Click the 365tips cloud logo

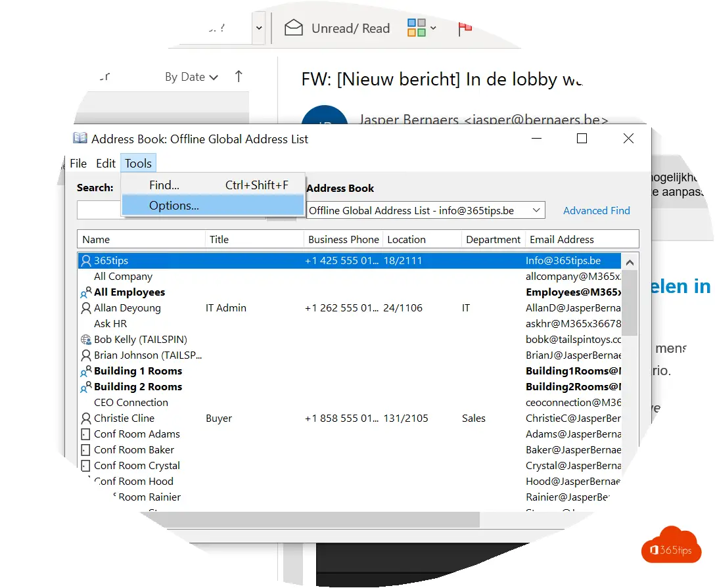[x=671, y=545]
